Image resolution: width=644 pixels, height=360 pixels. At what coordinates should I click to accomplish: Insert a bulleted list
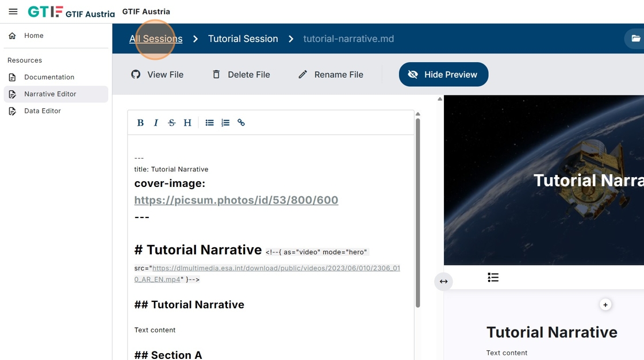click(x=209, y=122)
